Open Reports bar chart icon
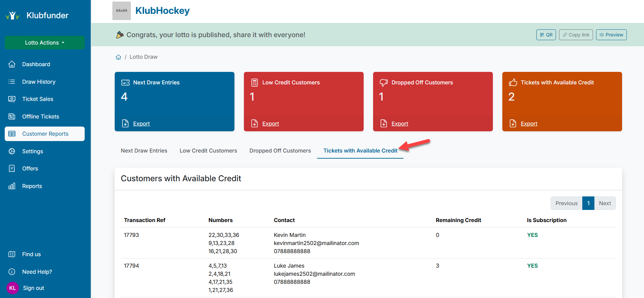 point(12,186)
